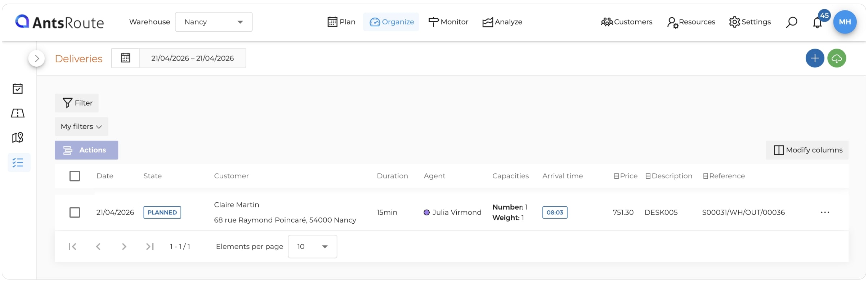Viewport: 868px width, 282px height.
Task: Open sidebar calendar check icon
Action: pyautogui.click(x=18, y=89)
